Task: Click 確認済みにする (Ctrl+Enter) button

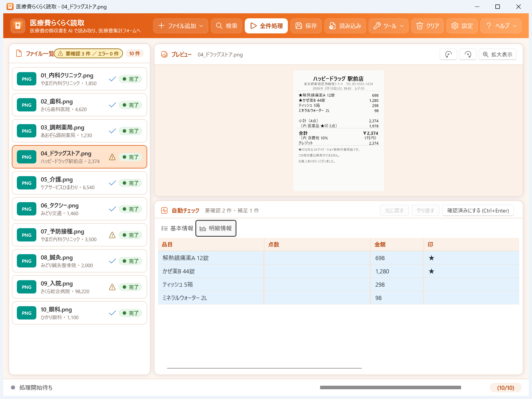Action: pyautogui.click(x=478, y=210)
